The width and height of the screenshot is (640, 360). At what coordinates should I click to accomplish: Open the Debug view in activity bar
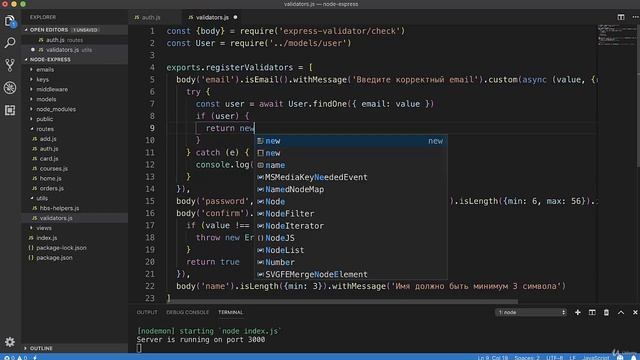pos(10,87)
